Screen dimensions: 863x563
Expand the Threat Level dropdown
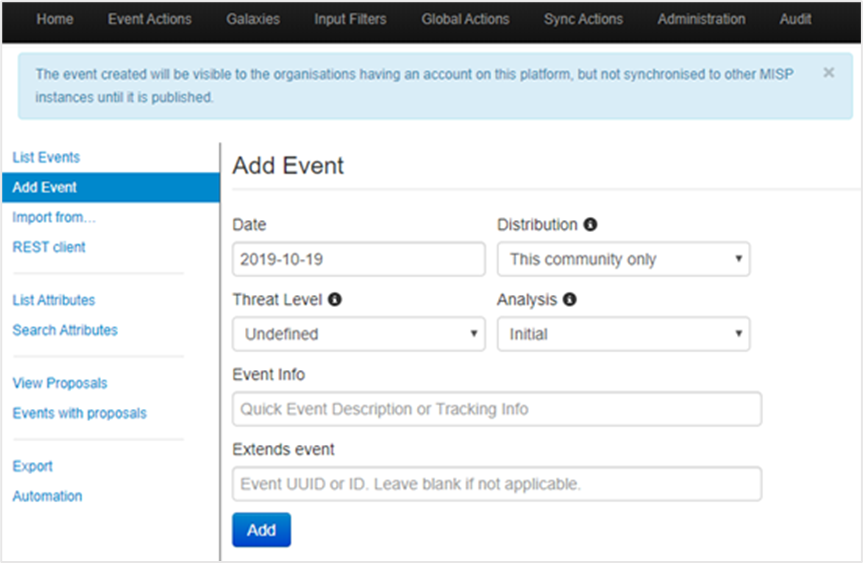[359, 334]
